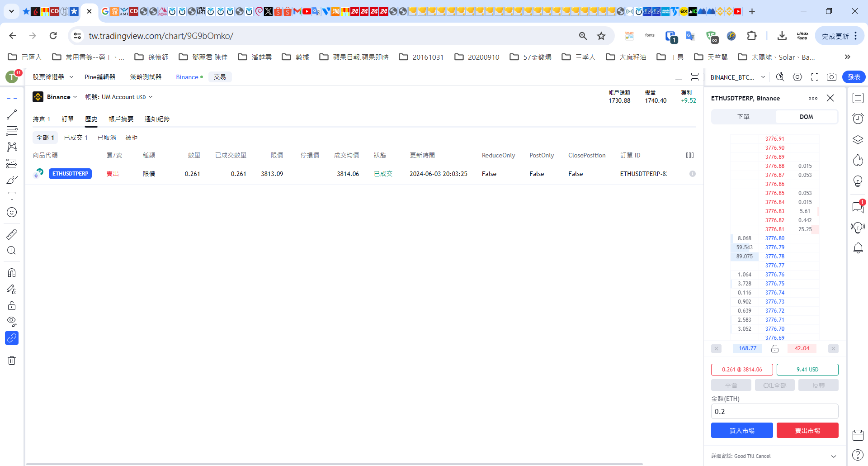Open the column settings icon
Screen dimensions: 868x466
pyautogui.click(x=690, y=155)
